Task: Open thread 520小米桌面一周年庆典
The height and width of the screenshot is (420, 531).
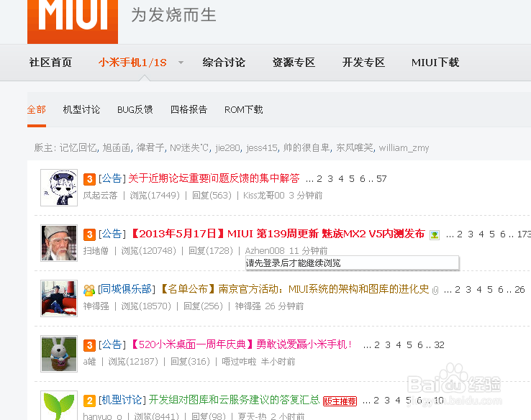Action: (242, 344)
